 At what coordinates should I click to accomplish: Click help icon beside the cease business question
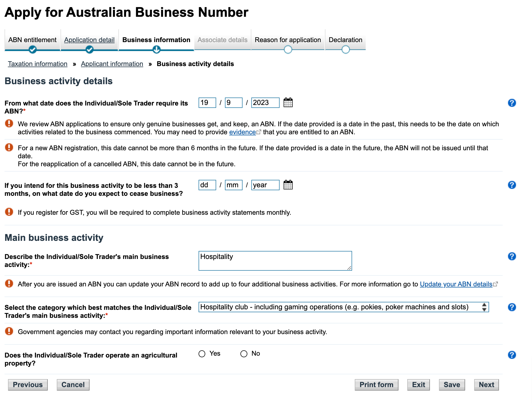point(512,185)
